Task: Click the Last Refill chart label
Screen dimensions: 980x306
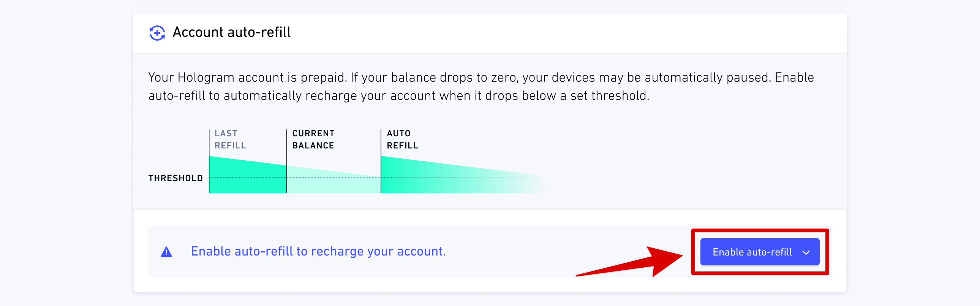Action: coord(230,139)
